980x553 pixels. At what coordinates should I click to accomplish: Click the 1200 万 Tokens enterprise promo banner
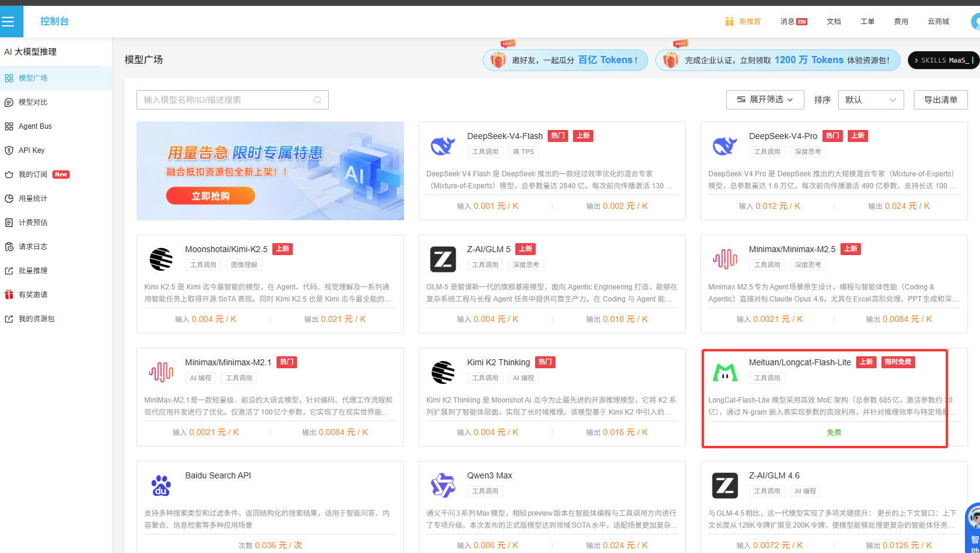pos(778,60)
